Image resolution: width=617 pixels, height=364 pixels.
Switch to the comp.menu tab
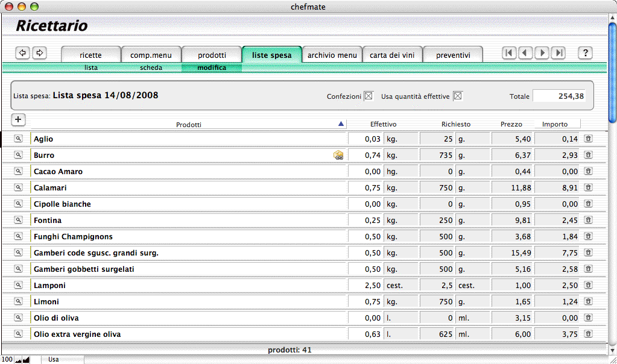(151, 55)
